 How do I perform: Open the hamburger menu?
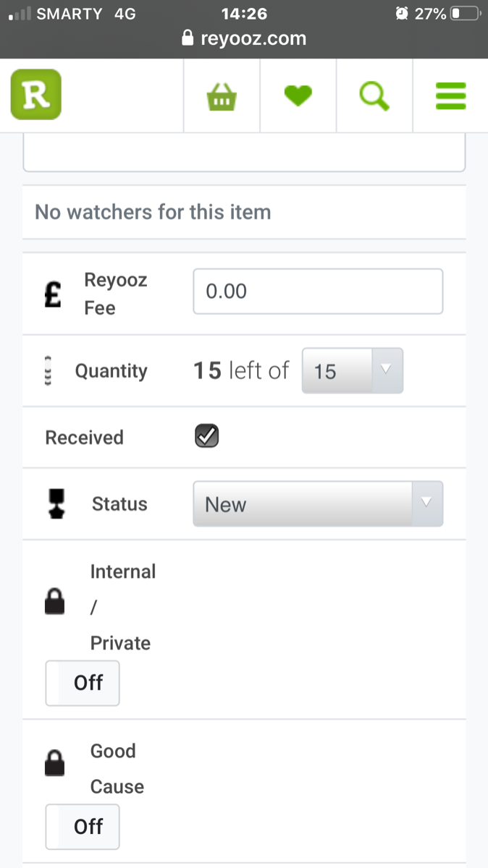coord(450,95)
